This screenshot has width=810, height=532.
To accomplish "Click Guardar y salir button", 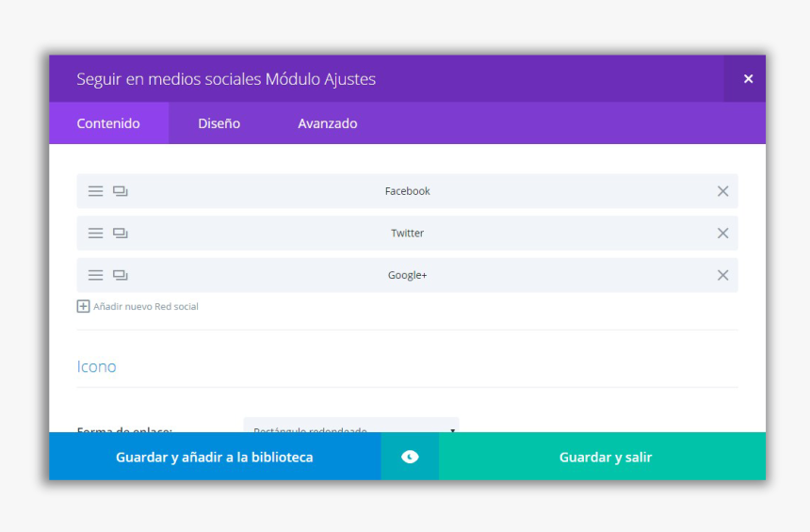I will (603, 457).
